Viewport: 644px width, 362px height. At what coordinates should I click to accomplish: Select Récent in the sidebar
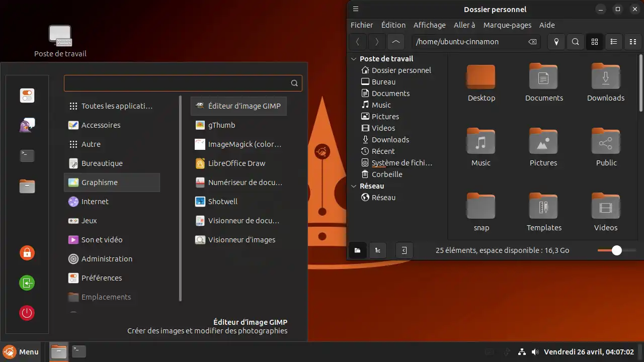(x=378, y=151)
